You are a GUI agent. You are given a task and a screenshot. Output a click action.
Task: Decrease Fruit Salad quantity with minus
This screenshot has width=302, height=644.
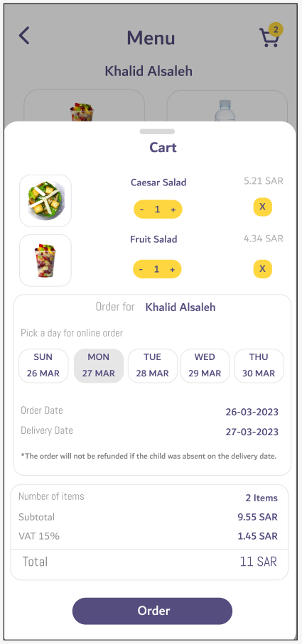pyautogui.click(x=141, y=269)
